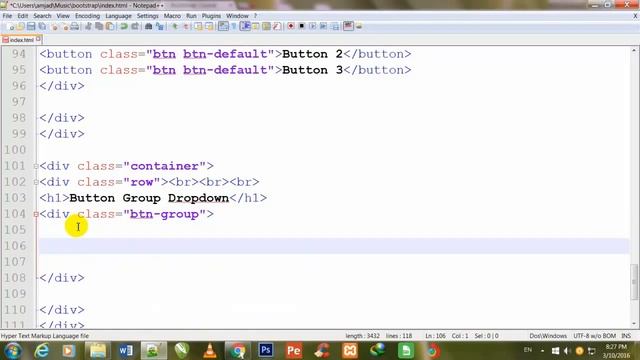Click the Open file toolbar icon
The image size is (640, 360).
point(20,27)
